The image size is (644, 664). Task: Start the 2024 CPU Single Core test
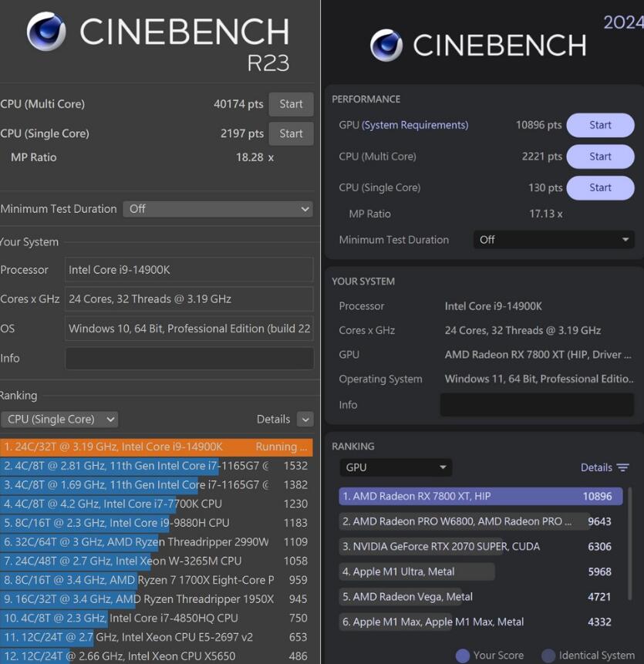(600, 187)
